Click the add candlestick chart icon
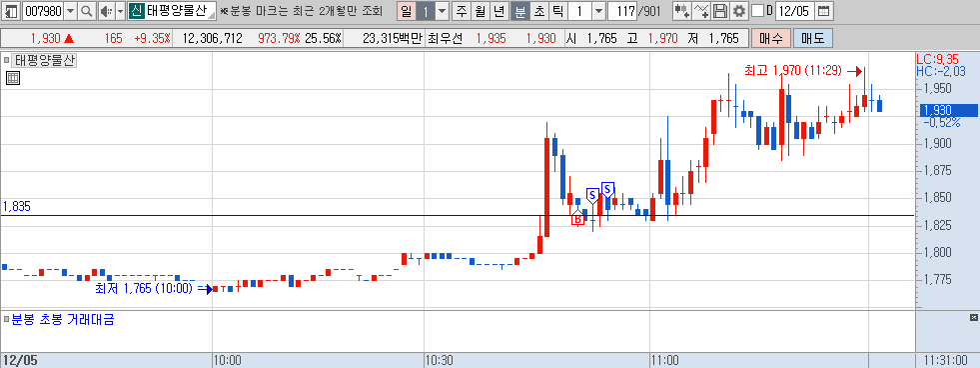Screen dimensions: 980x368 [682, 11]
